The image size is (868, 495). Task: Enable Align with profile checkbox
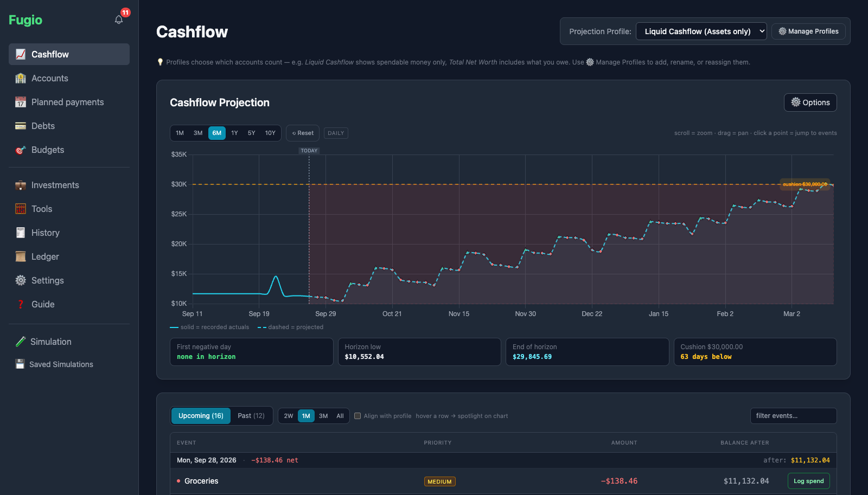pos(358,416)
